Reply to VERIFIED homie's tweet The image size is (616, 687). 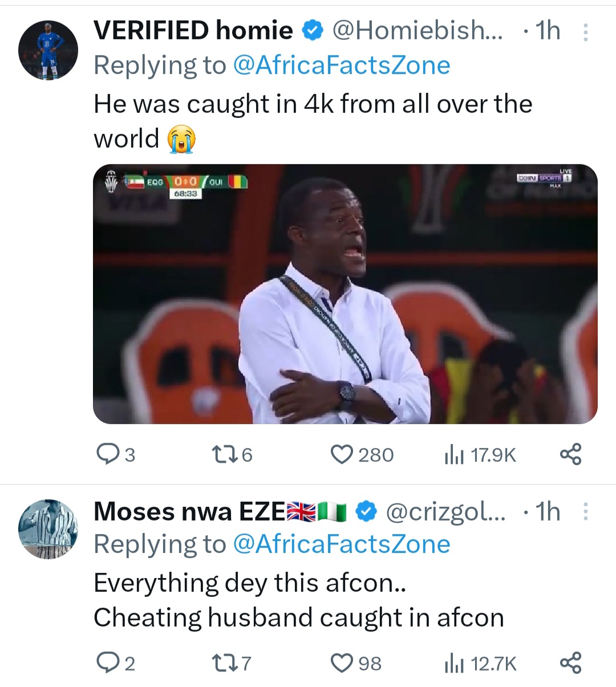(107, 454)
